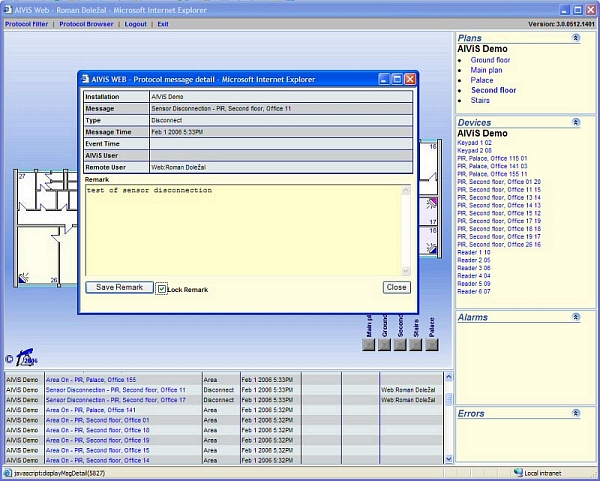Open the Palace plan link

[x=482, y=80]
